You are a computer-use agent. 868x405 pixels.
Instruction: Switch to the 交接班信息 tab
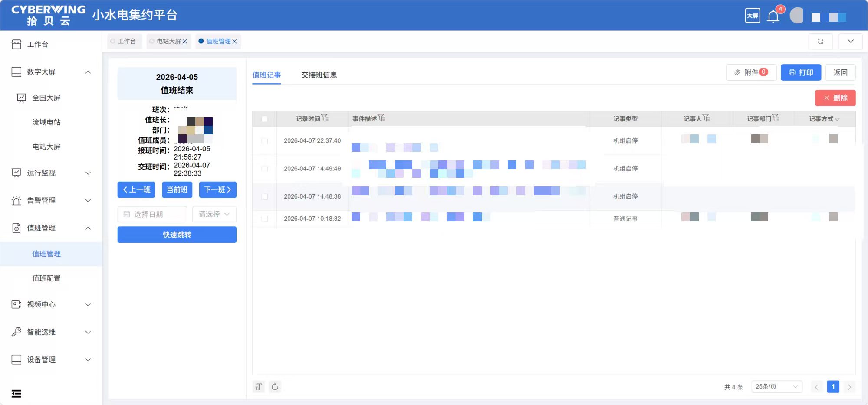click(x=319, y=75)
